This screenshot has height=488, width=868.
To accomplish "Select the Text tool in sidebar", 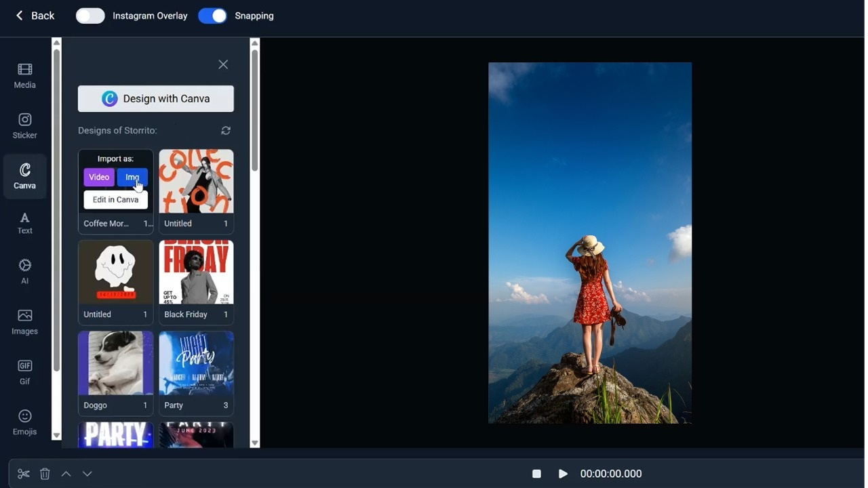I will [25, 223].
